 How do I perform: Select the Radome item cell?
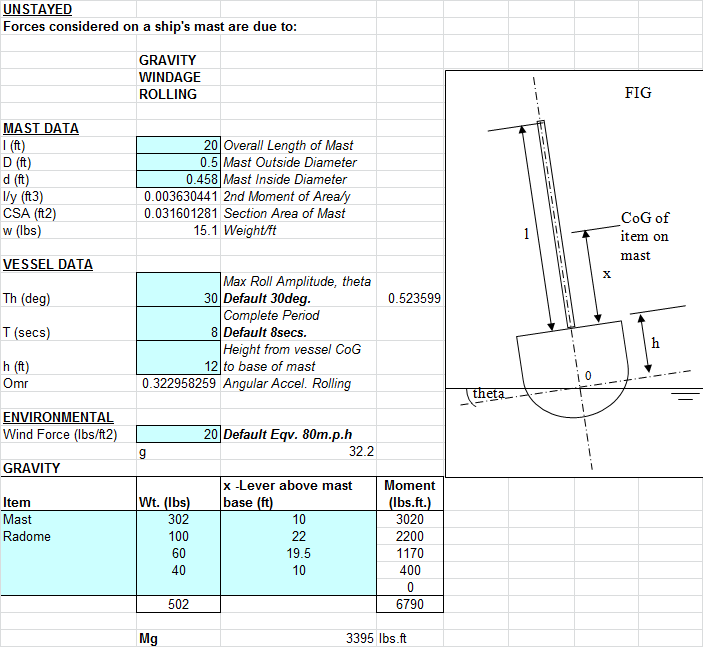point(69,536)
